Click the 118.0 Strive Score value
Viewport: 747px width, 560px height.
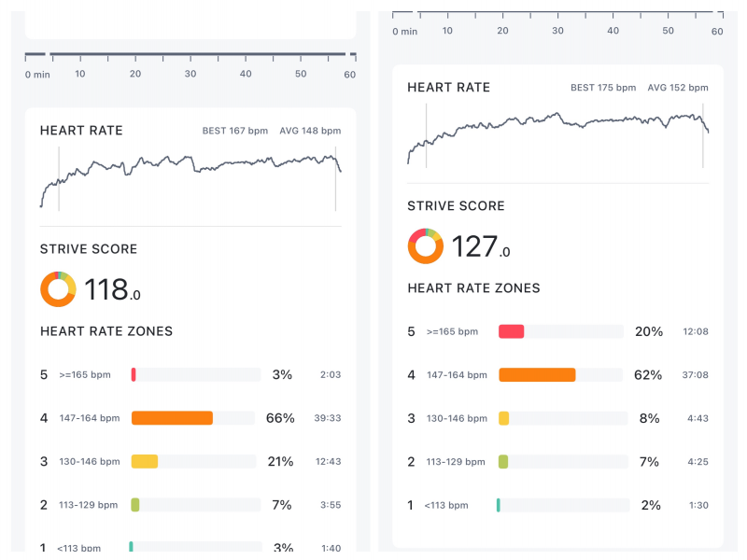point(112,289)
